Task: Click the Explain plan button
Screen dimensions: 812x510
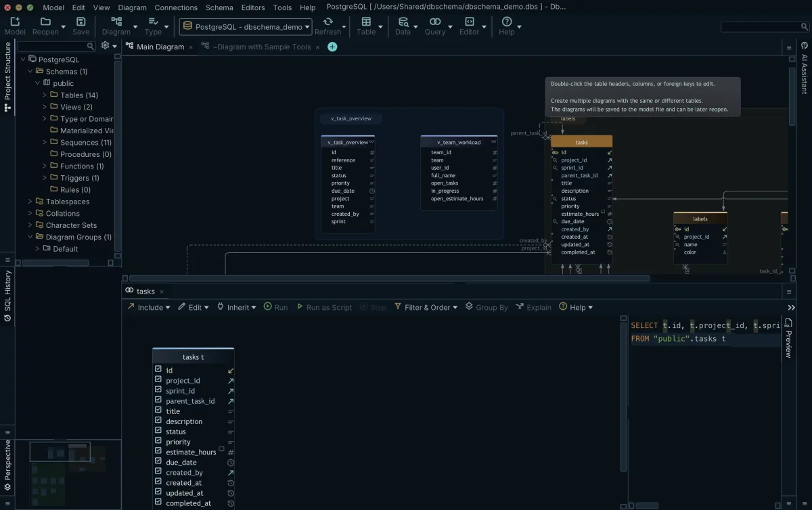Action: (533, 307)
